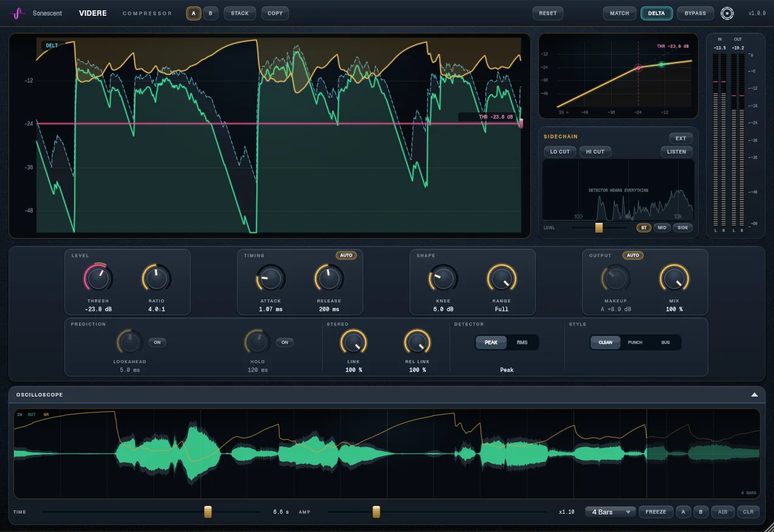Screen dimensions: 774x532
Task: Click the ATTACK knob
Action: pos(270,278)
